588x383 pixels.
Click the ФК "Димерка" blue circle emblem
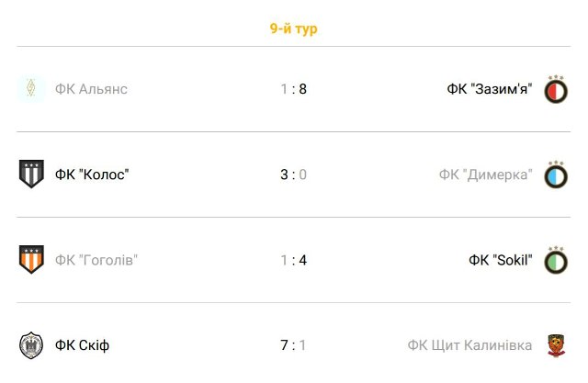tap(556, 175)
